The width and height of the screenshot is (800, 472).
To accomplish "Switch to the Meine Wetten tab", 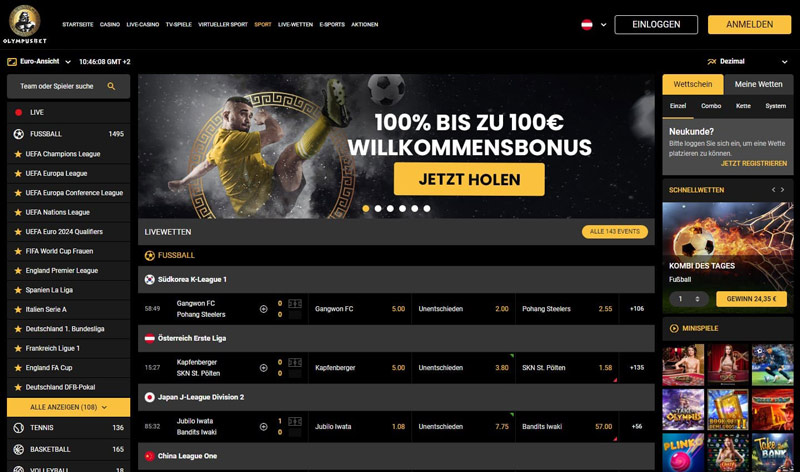I will click(758, 84).
